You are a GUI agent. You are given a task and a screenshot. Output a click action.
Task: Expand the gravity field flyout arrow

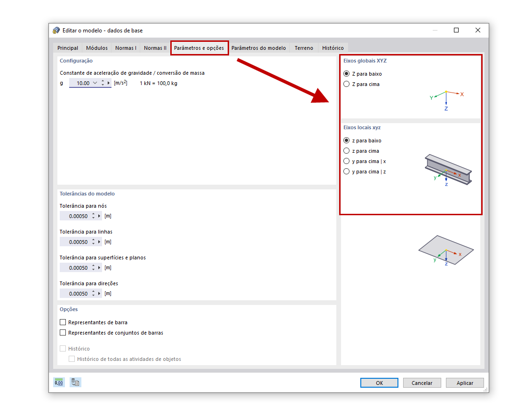pyautogui.click(x=109, y=83)
